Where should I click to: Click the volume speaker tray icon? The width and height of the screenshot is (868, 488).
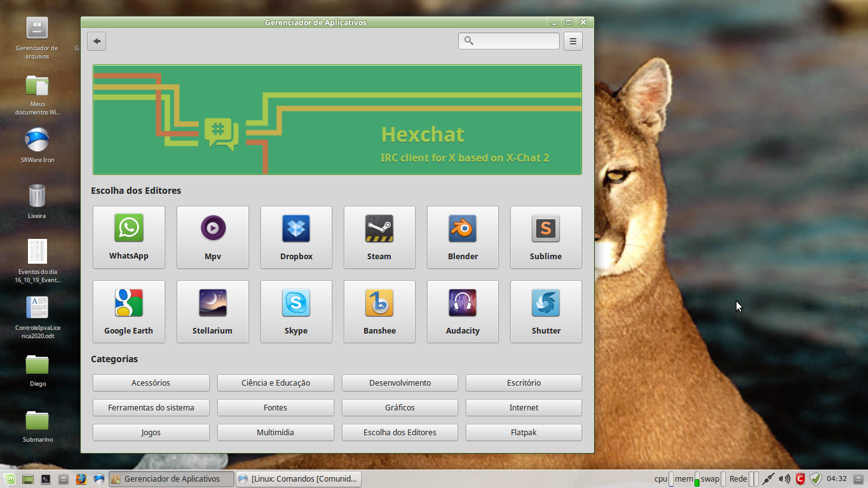click(x=785, y=479)
